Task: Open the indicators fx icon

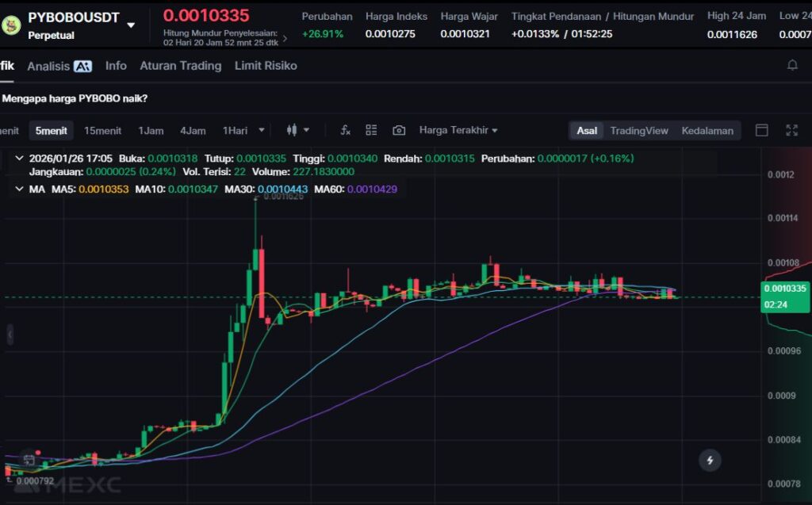Action: [x=345, y=130]
